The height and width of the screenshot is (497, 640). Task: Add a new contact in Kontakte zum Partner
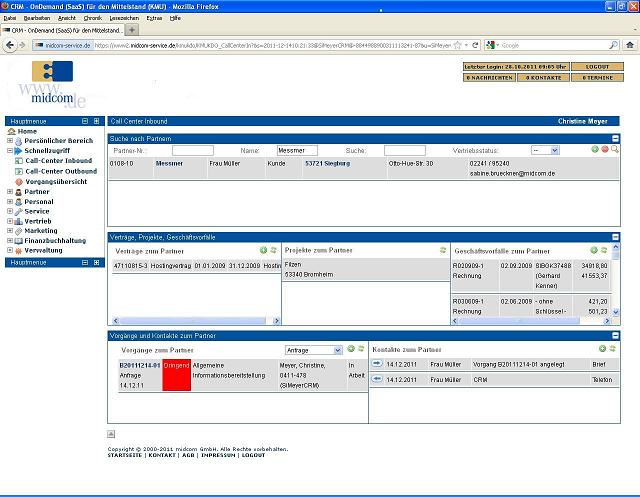coord(602,348)
